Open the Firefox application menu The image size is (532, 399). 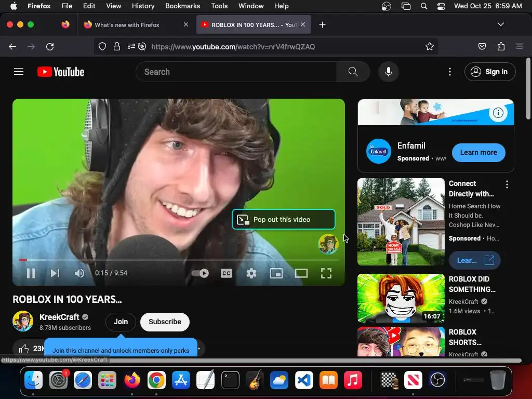[x=520, y=46]
